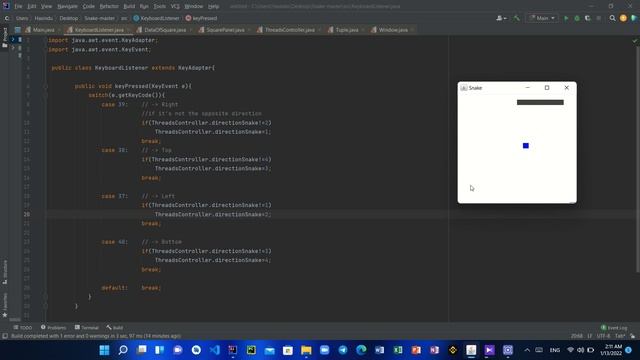This screenshot has height=360, width=640.
Task: Open the Refactor menu
Action: click(x=109, y=7)
